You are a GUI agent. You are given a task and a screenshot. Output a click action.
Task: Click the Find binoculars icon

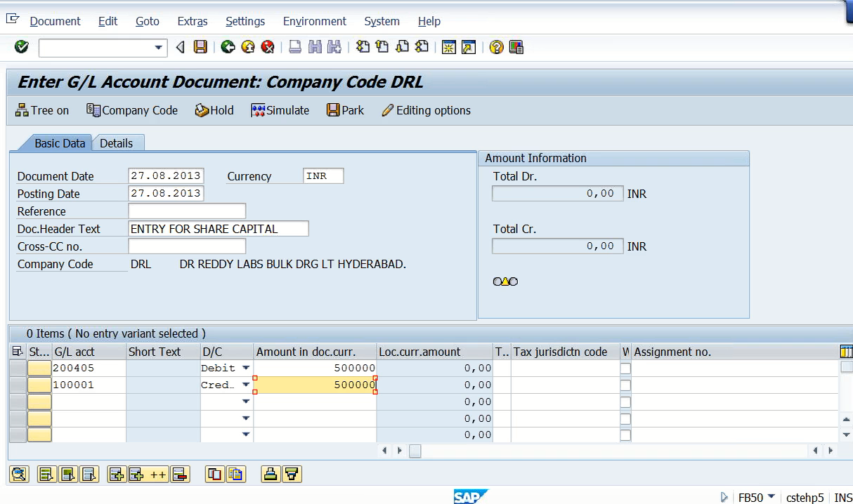pyautogui.click(x=315, y=47)
